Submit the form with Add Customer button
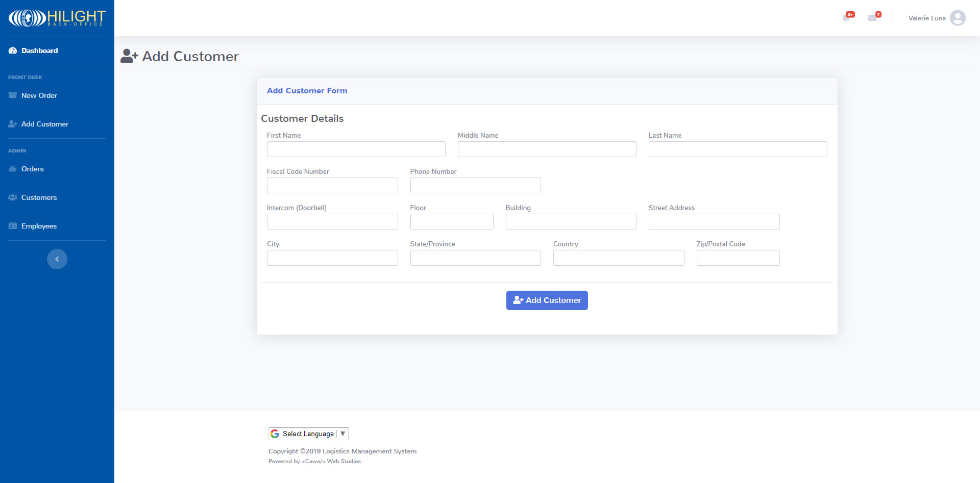 pos(547,300)
